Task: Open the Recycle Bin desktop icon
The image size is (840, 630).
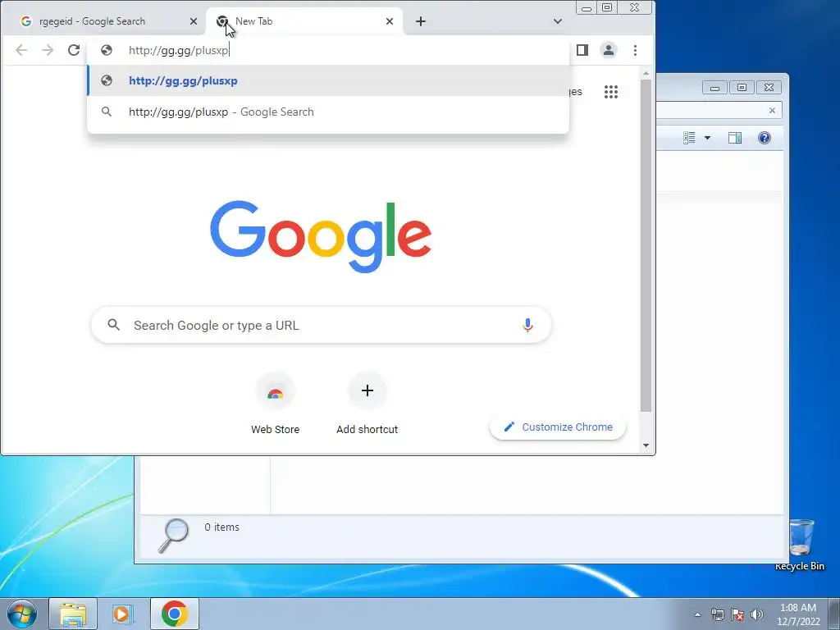Action: pos(801,545)
